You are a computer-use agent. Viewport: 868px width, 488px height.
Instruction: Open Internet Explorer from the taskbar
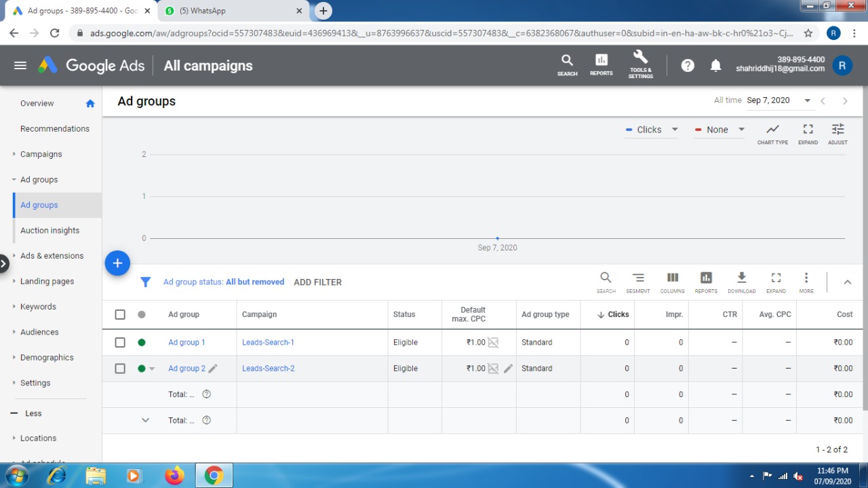click(56, 475)
